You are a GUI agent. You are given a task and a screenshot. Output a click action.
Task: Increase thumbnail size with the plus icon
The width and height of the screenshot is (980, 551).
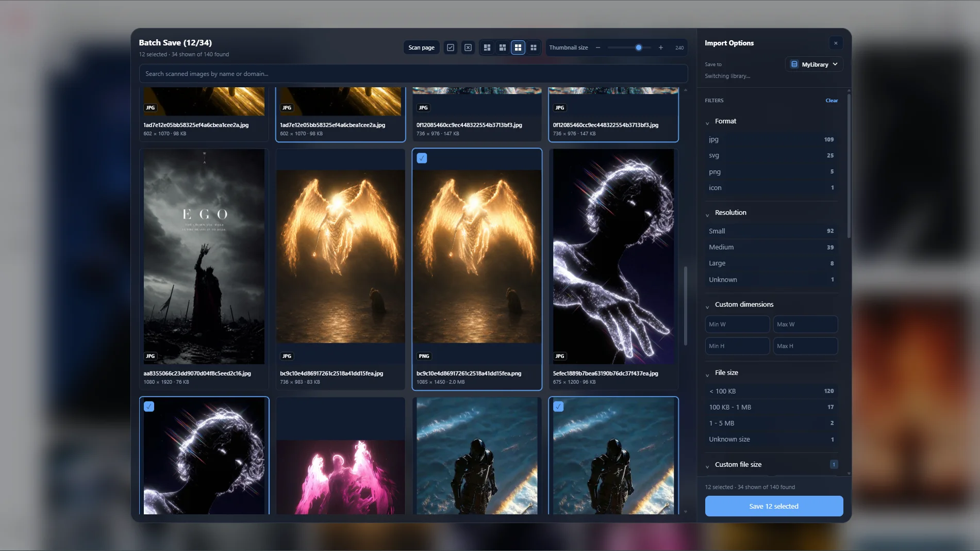(x=661, y=47)
